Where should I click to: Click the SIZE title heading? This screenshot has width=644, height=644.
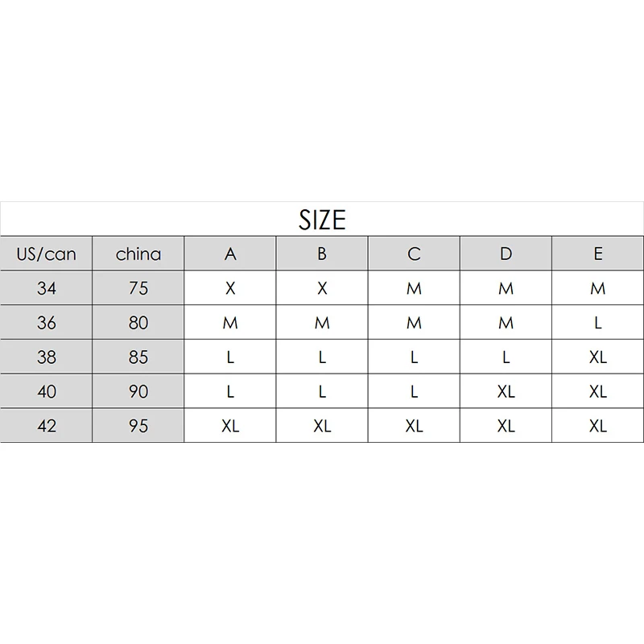[322, 219]
